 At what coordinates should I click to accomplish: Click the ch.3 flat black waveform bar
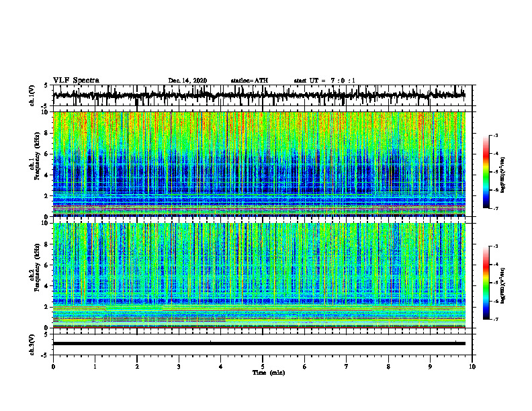259,344
